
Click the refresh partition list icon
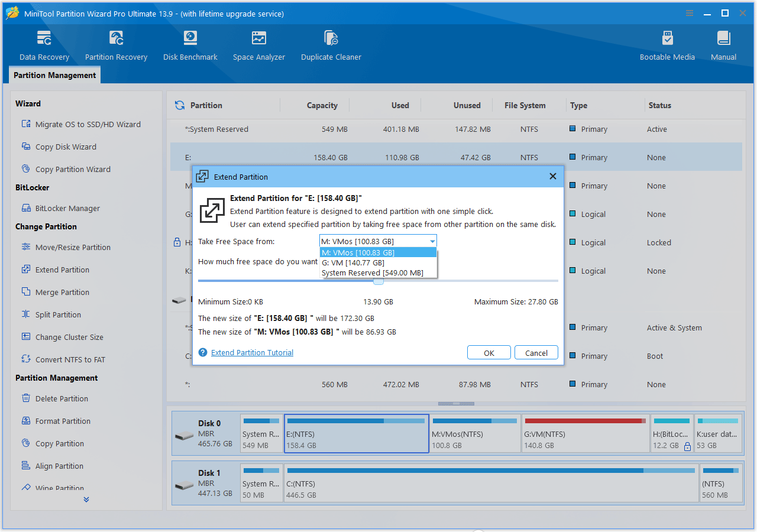click(x=180, y=105)
